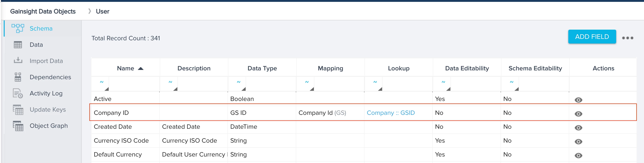The image size is (644, 163).
Task: View details of the Created Date field
Action: pyautogui.click(x=578, y=128)
